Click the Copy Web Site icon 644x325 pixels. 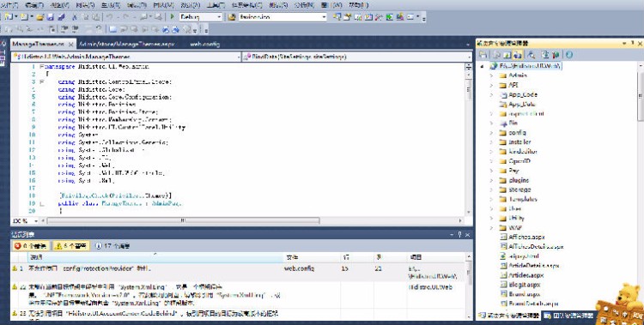(x=545, y=55)
